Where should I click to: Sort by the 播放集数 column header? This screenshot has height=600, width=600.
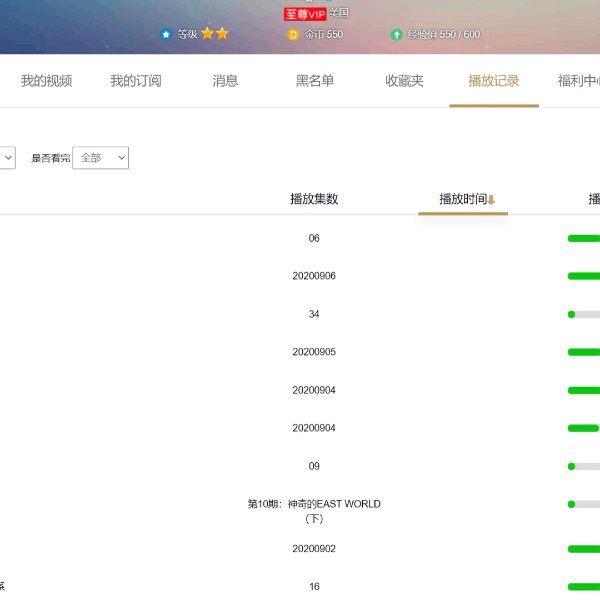point(314,199)
